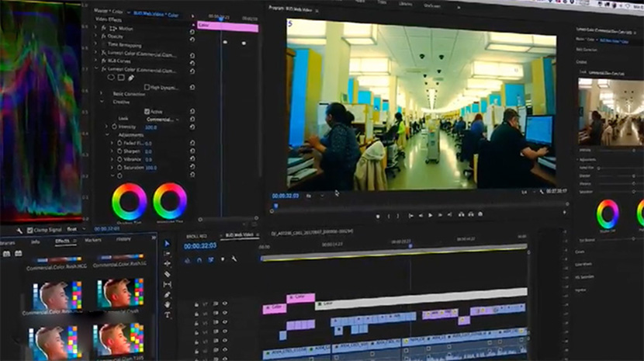Screen dimensions: 644x361
Task: Open Lumetri Scopes wrench settings
Action: [x=19, y=231]
